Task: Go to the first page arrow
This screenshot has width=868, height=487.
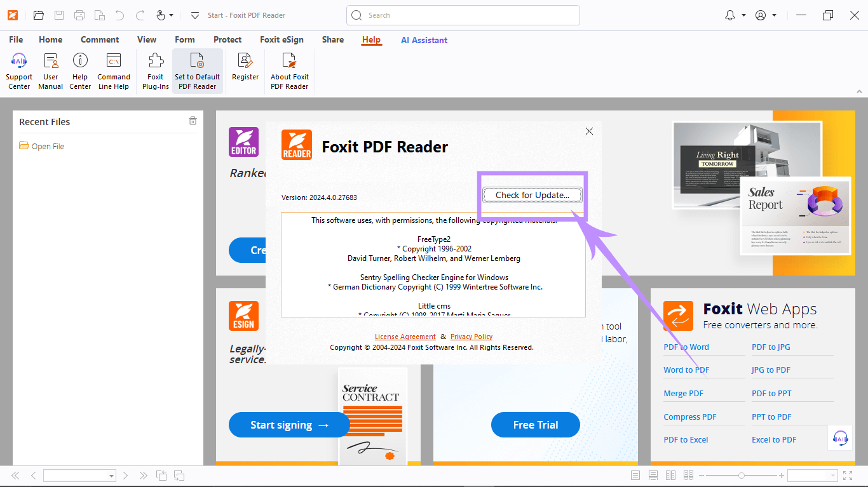Action: tap(15, 476)
